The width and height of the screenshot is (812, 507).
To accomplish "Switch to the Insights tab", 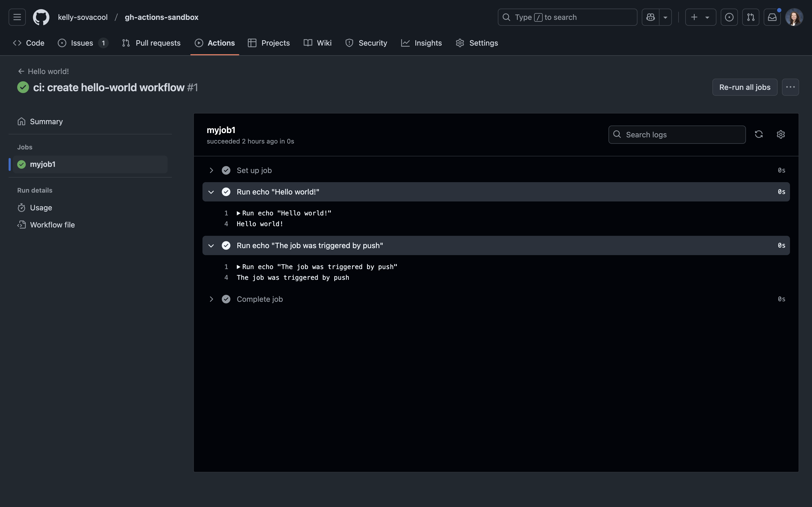I will 421,43.
